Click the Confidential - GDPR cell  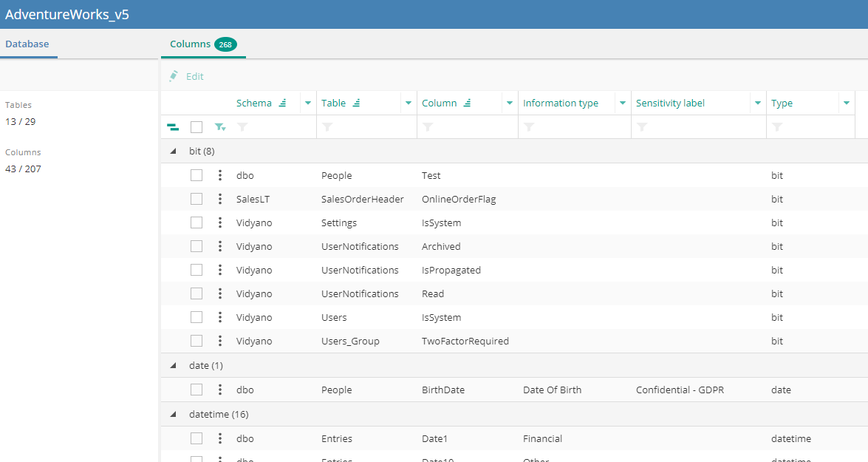(x=680, y=390)
